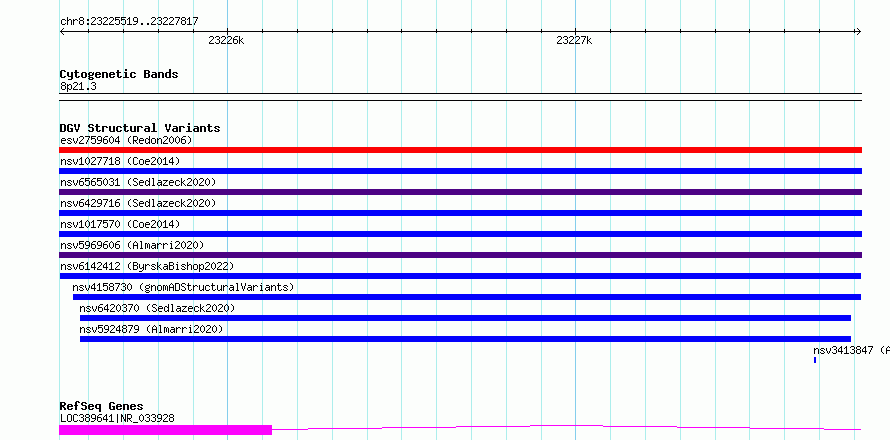Click the chr8:23225519..23227817 coordinates text
This screenshot has height=440, width=890.
pos(129,22)
